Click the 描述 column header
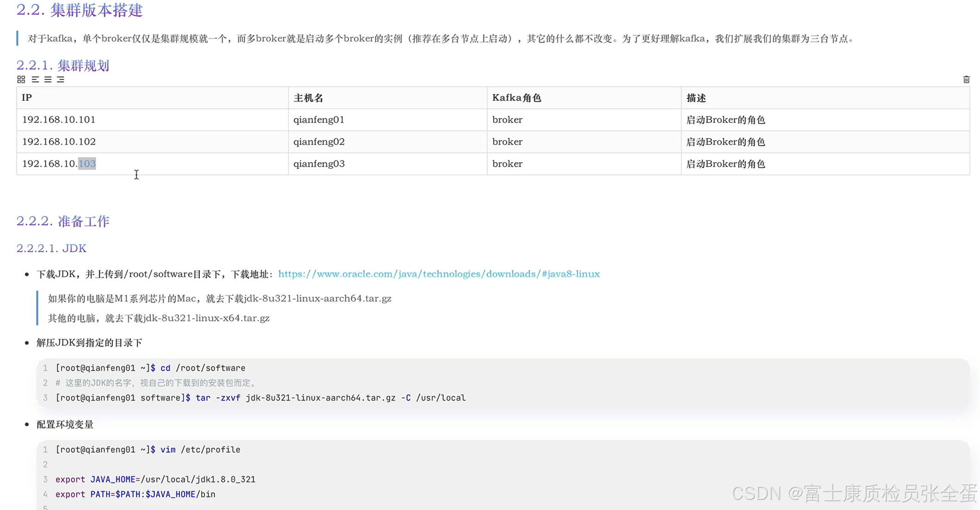Viewport: 980px width, 510px height. tap(696, 98)
